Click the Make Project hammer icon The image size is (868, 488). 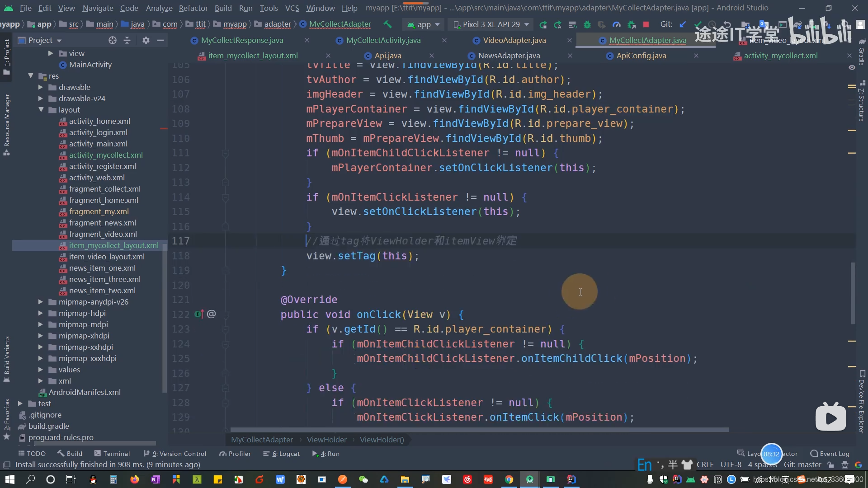point(387,24)
